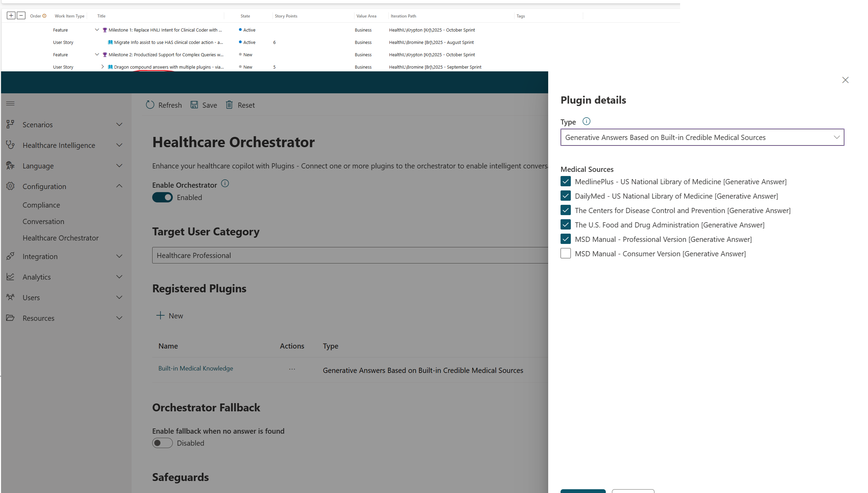This screenshot has height=493, width=868.
Task: Open the plugin Type dropdown
Action: [836, 137]
